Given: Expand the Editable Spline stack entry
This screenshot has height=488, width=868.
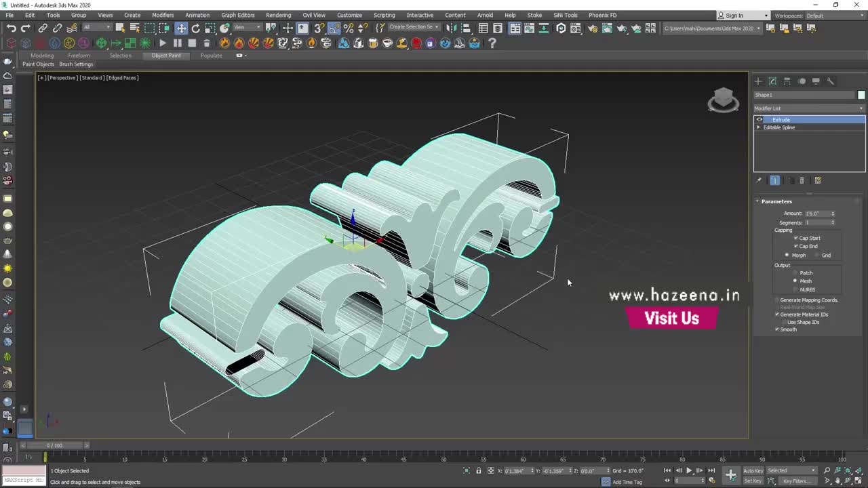Looking at the screenshot, I should pyautogui.click(x=758, y=127).
